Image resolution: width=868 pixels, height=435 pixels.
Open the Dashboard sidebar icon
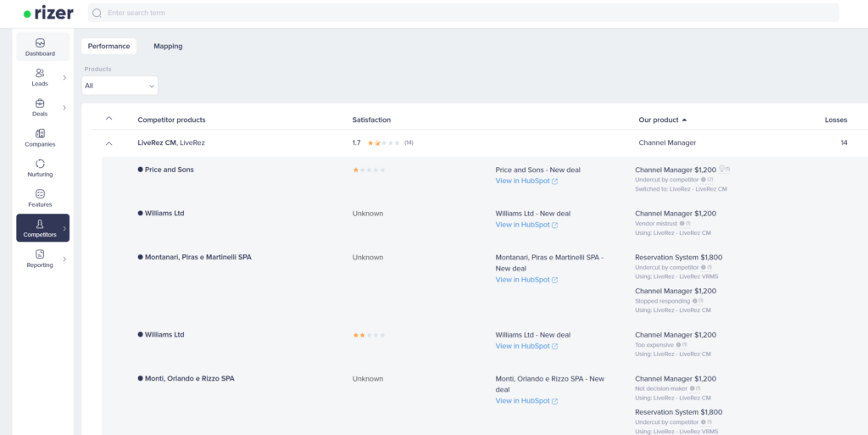(40, 43)
